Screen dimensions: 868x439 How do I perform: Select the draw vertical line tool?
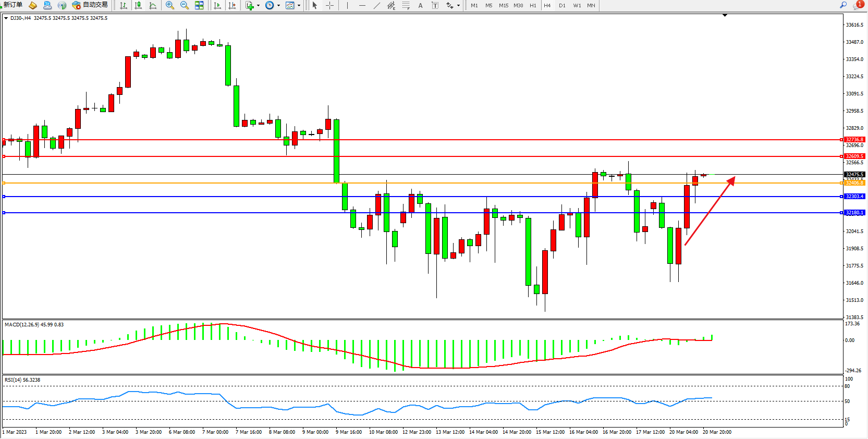[347, 5]
